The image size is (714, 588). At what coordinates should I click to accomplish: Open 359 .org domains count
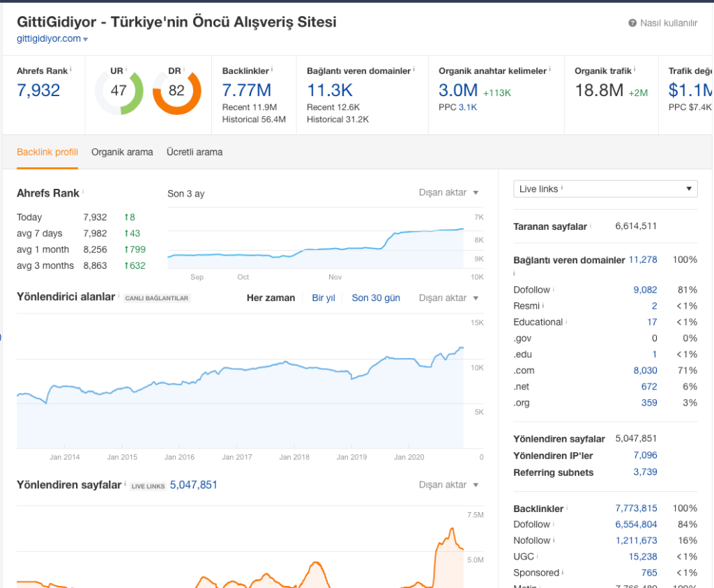click(x=649, y=403)
